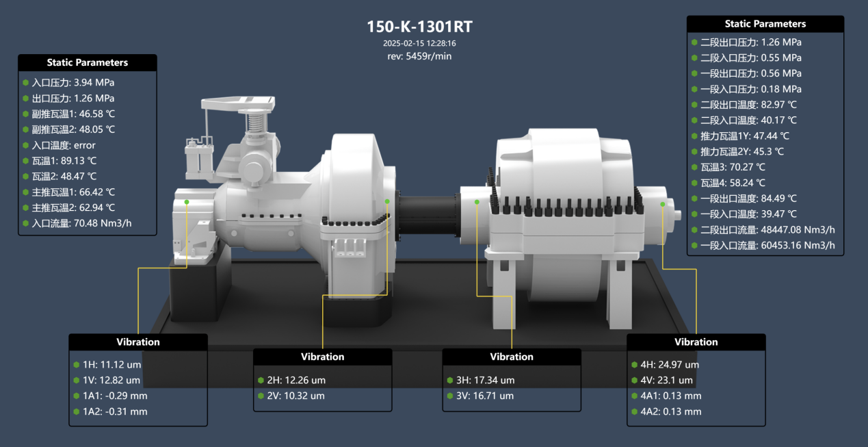
Task: Click the green sensor marker on the machine's far-right shaft end
Action: point(662,204)
